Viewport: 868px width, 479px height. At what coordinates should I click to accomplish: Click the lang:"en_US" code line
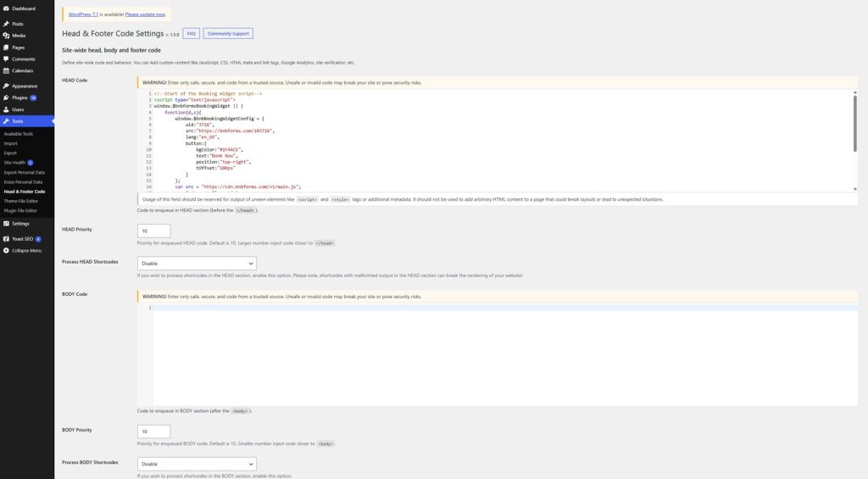[202, 137]
